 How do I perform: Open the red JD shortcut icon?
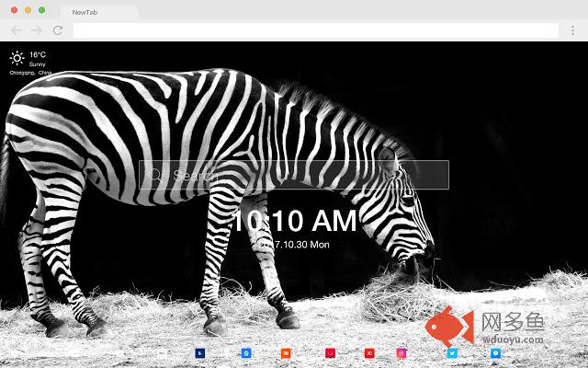(x=369, y=353)
